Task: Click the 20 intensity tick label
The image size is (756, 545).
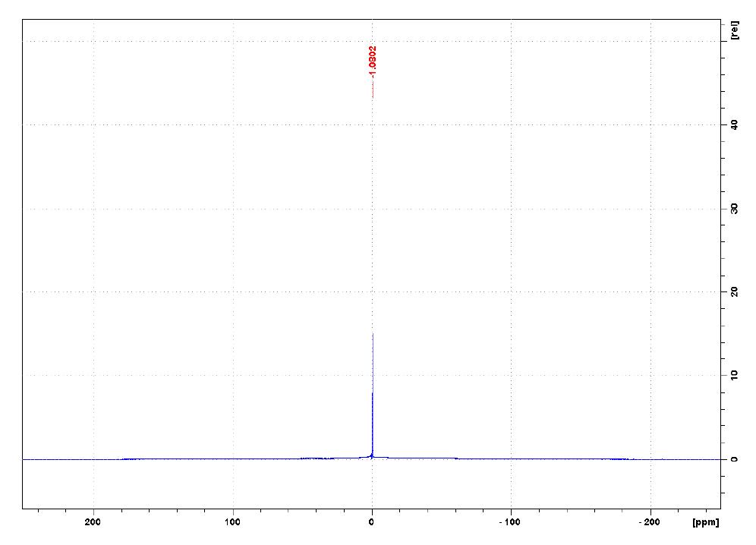Action: 733,291
